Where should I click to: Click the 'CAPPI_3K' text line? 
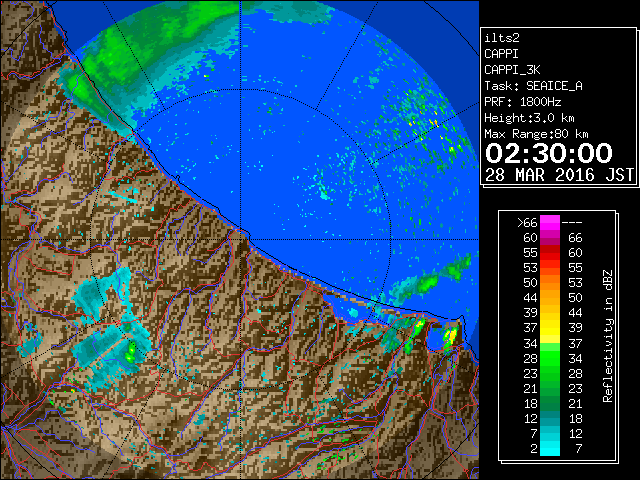[512, 70]
